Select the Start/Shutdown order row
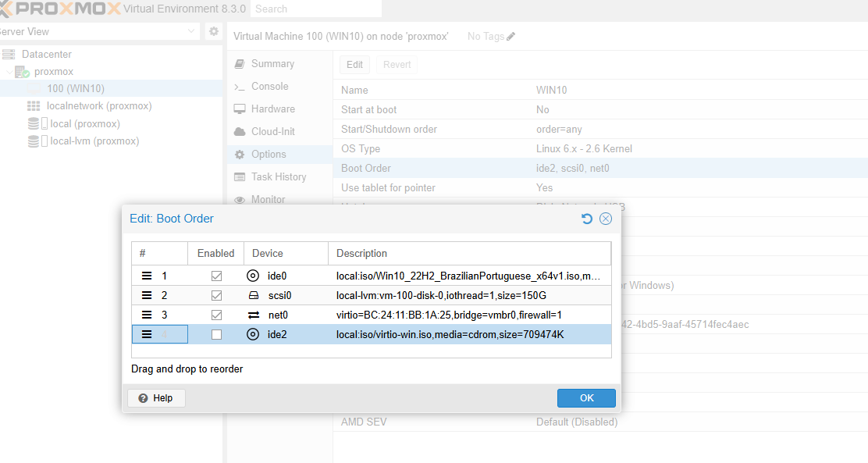868x463 pixels. pos(600,130)
